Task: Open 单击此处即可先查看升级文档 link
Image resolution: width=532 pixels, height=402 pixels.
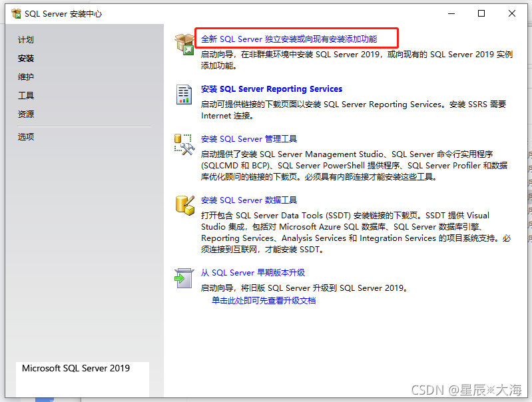Action: point(264,301)
